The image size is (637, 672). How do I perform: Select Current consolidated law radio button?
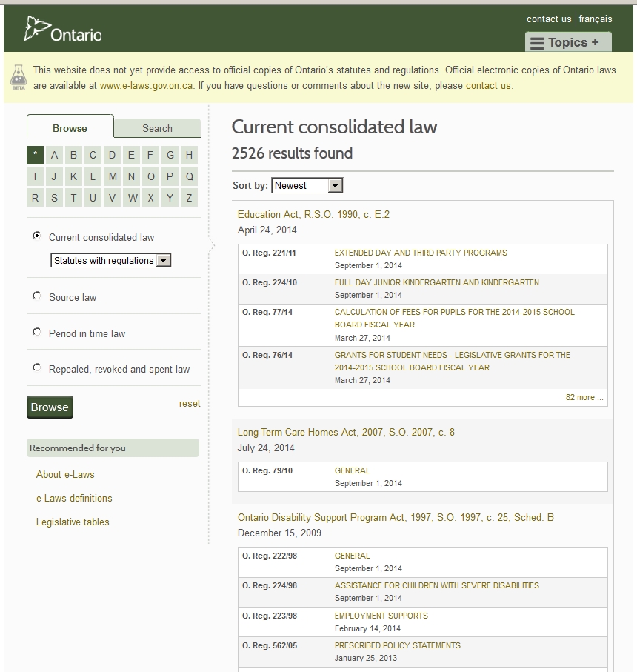pos(37,236)
